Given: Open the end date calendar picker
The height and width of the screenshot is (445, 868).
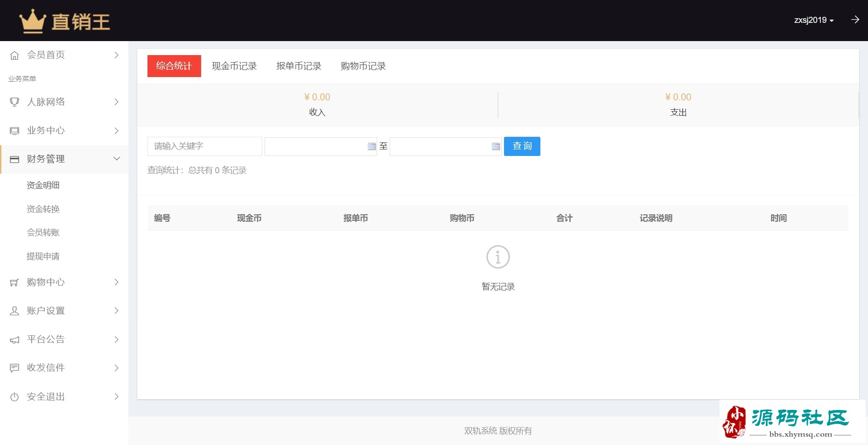Looking at the screenshot, I should point(496,147).
